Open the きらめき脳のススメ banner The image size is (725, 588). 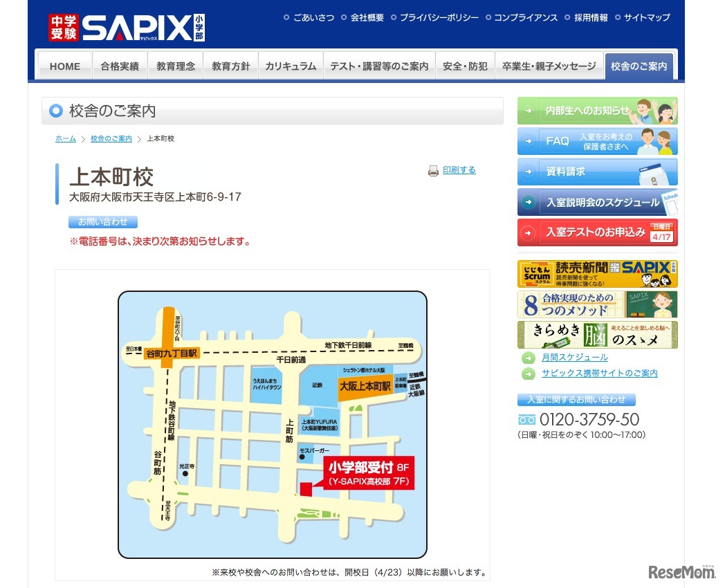[598, 335]
